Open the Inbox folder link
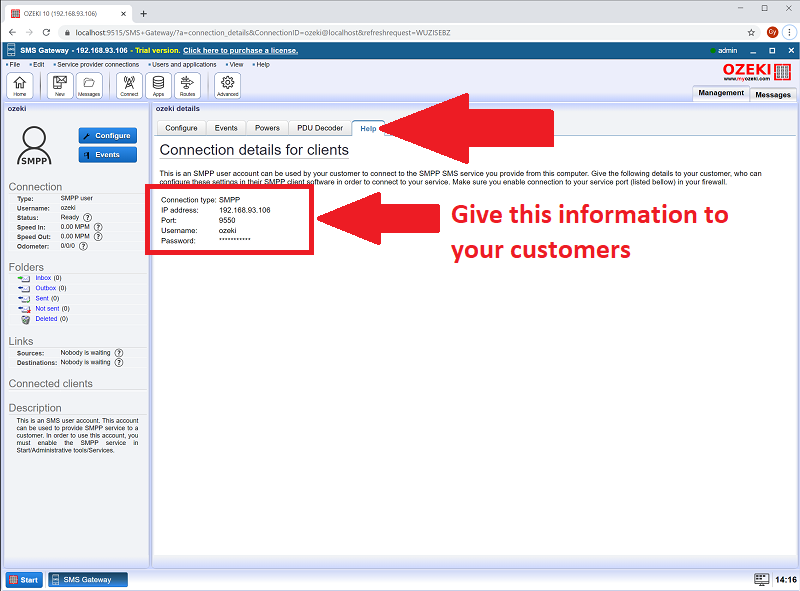Image resolution: width=800 pixels, height=591 pixels. pos(43,278)
